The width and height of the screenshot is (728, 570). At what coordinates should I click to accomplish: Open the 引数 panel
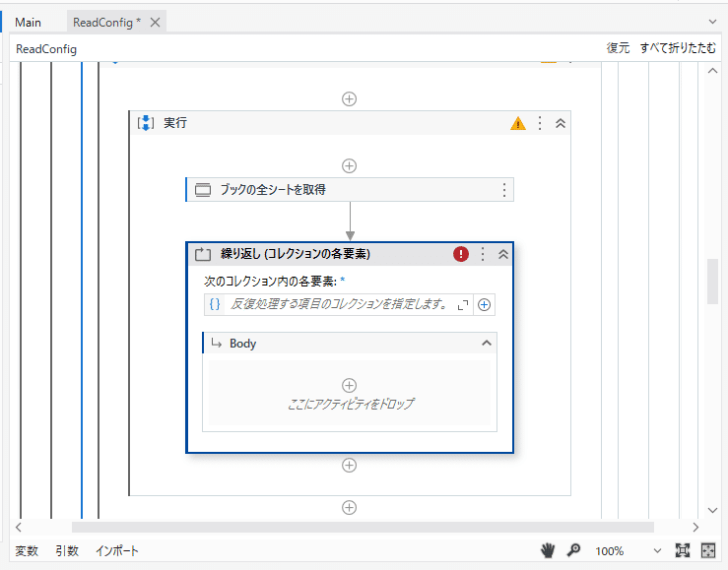point(67,551)
